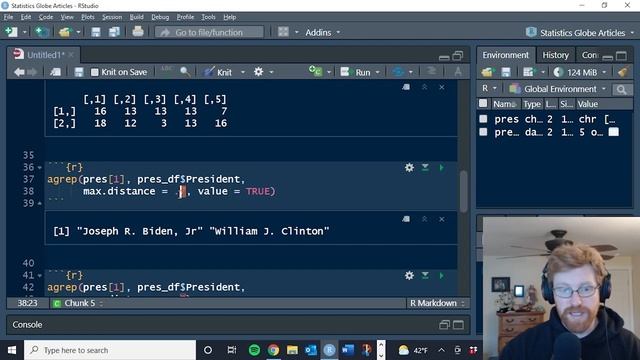Open Spotify from the Windows taskbar
The height and width of the screenshot is (360, 640).
254,350
